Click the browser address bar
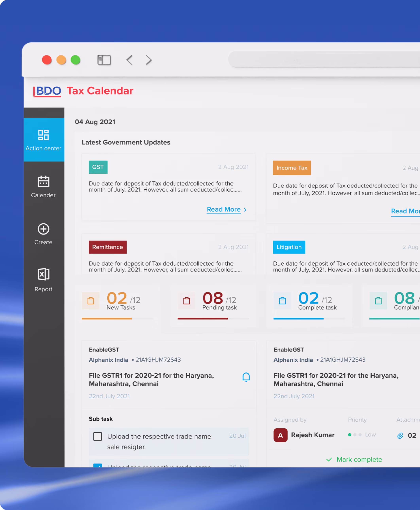This screenshot has width=420, height=510. (324, 59)
